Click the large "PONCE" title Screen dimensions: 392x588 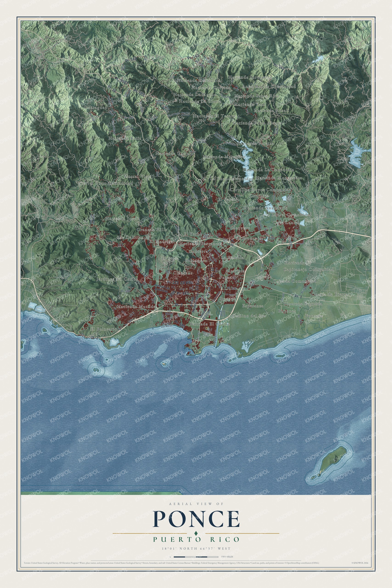click(x=196, y=519)
